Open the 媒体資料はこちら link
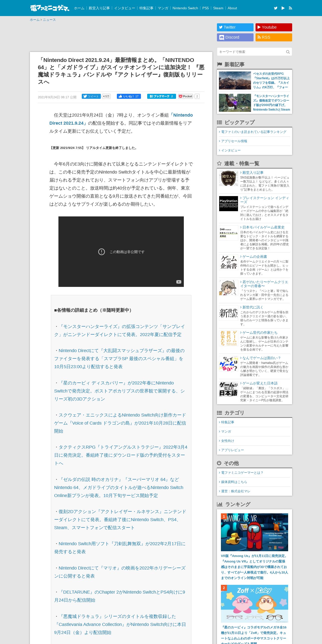The height and width of the screenshot is (644, 322). click(x=234, y=482)
